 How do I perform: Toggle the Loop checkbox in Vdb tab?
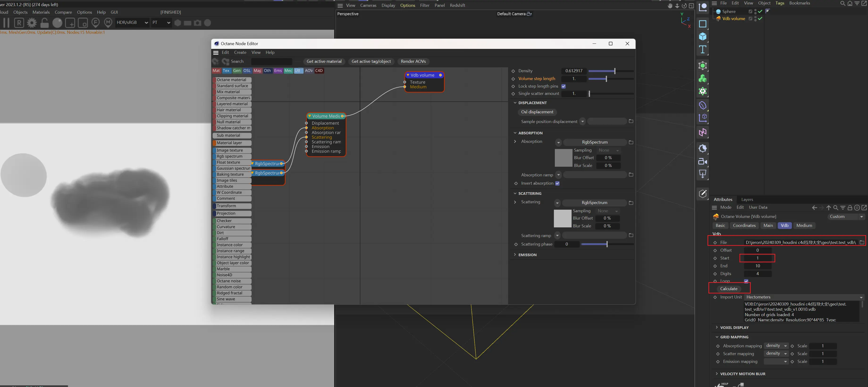(746, 281)
